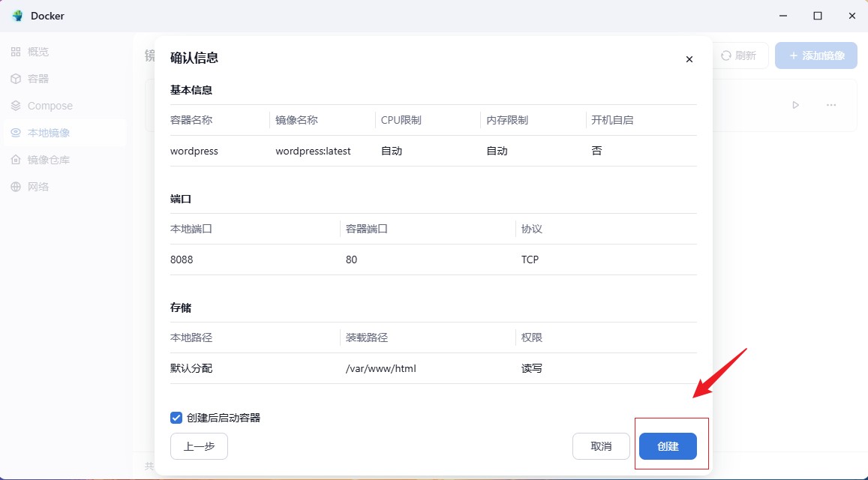Click the CPU limit value 自动
This screenshot has height=480, width=868.
tap(392, 151)
